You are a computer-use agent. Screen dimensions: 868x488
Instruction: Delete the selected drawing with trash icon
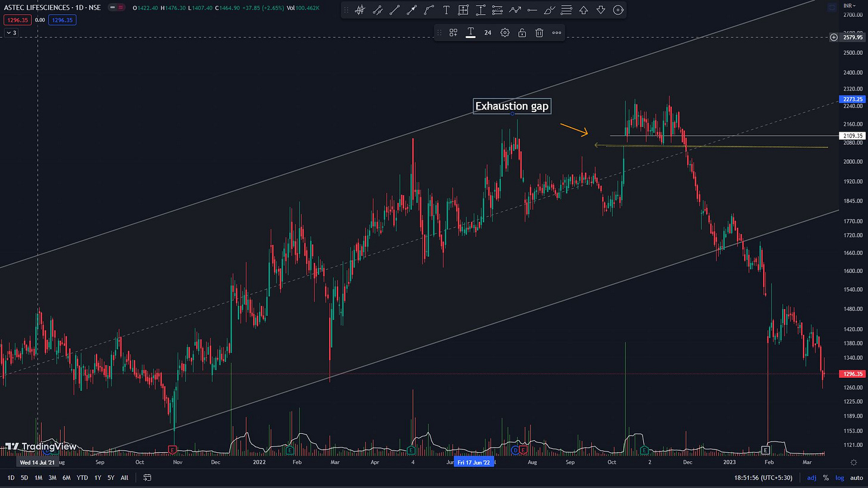tap(539, 33)
